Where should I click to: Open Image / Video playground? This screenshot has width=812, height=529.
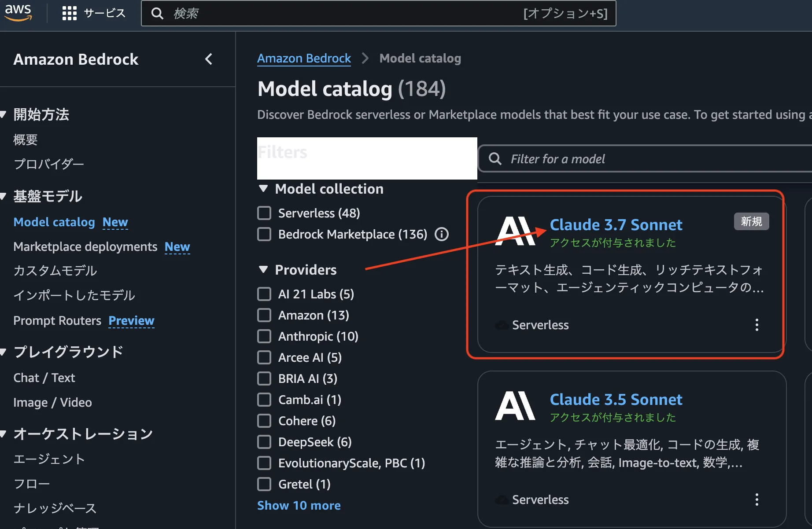click(x=52, y=402)
